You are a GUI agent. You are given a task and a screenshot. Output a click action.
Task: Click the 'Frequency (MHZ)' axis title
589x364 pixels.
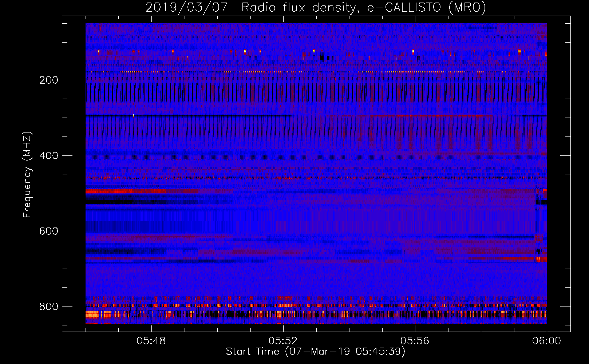[27, 174]
